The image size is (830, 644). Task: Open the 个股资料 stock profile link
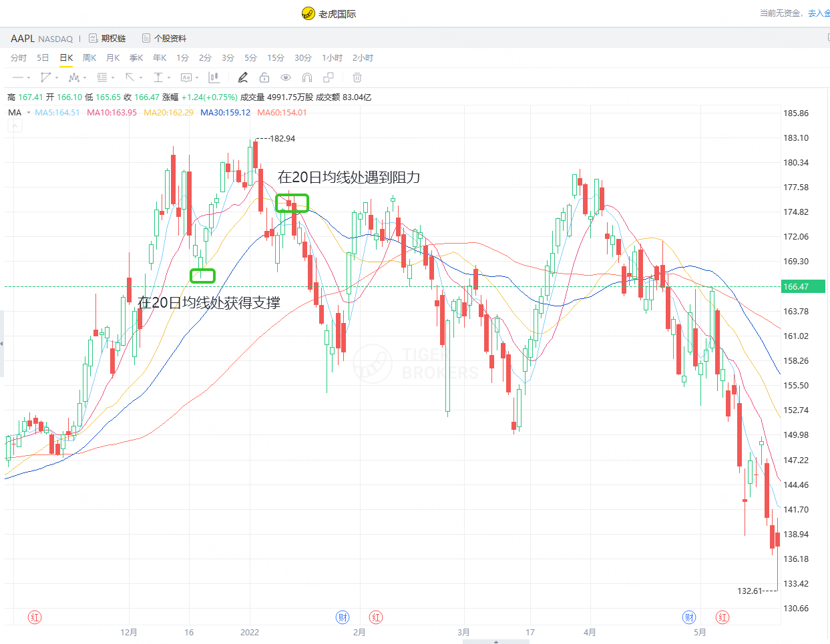pos(170,39)
